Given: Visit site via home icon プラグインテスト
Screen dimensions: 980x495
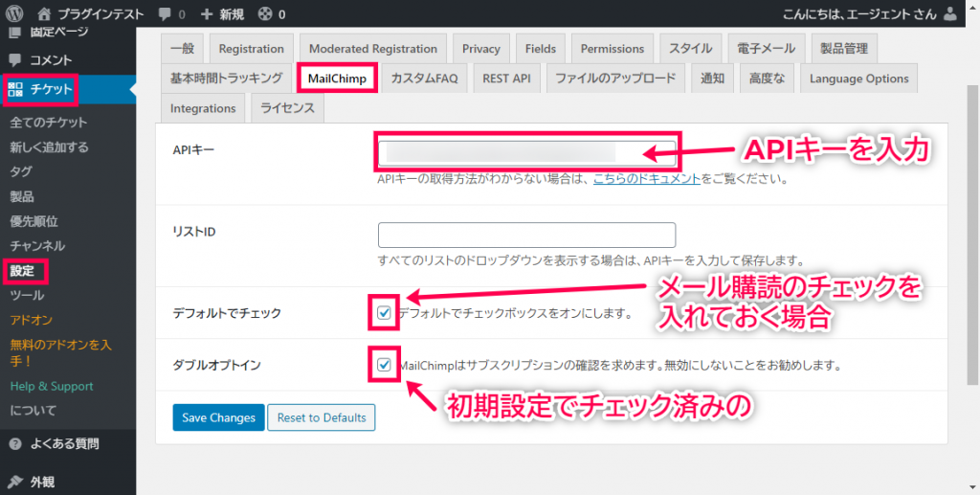Looking at the screenshot, I should coord(91,13).
